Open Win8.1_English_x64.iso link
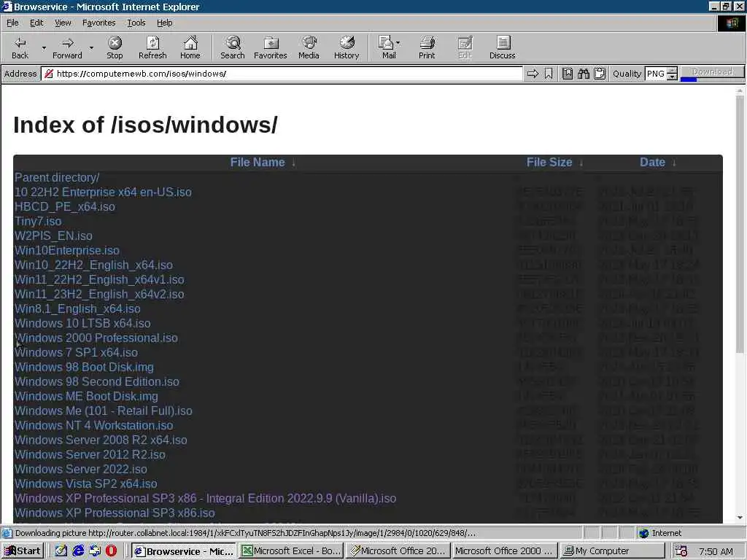Screen dimensions: 747x560 tap(77, 309)
